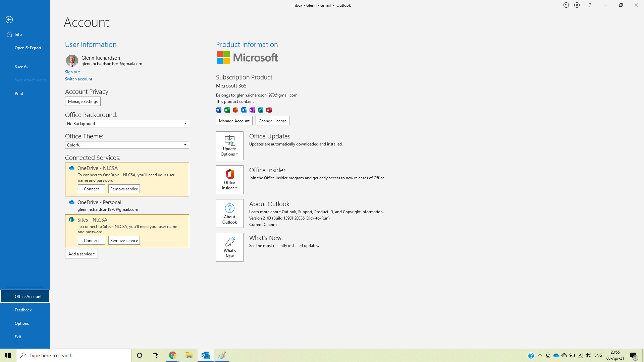Switch to Outlook on the taskbar
Image resolution: width=644 pixels, height=362 pixels.
coord(206,355)
